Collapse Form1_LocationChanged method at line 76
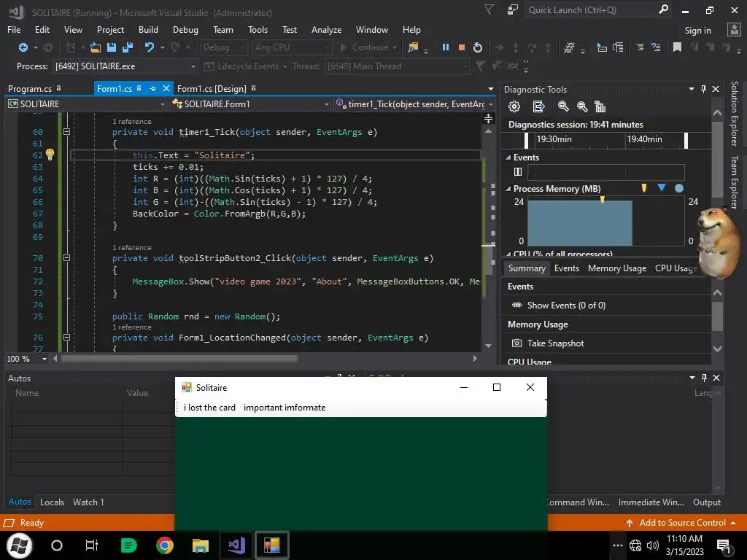Screen dimensions: 747x560 point(66,337)
